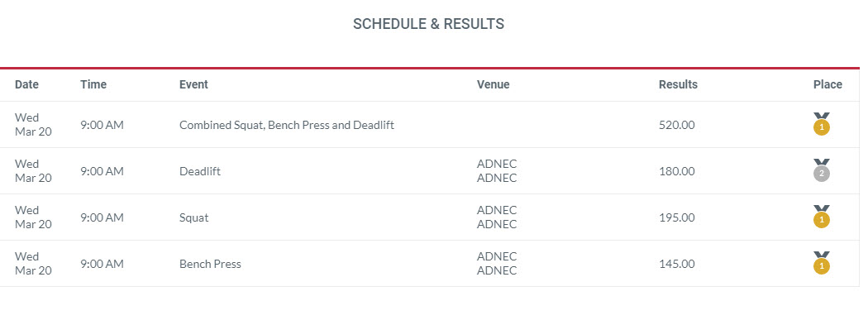The height and width of the screenshot is (320, 868).
Task: Select the Event column header
Action: coord(193,84)
